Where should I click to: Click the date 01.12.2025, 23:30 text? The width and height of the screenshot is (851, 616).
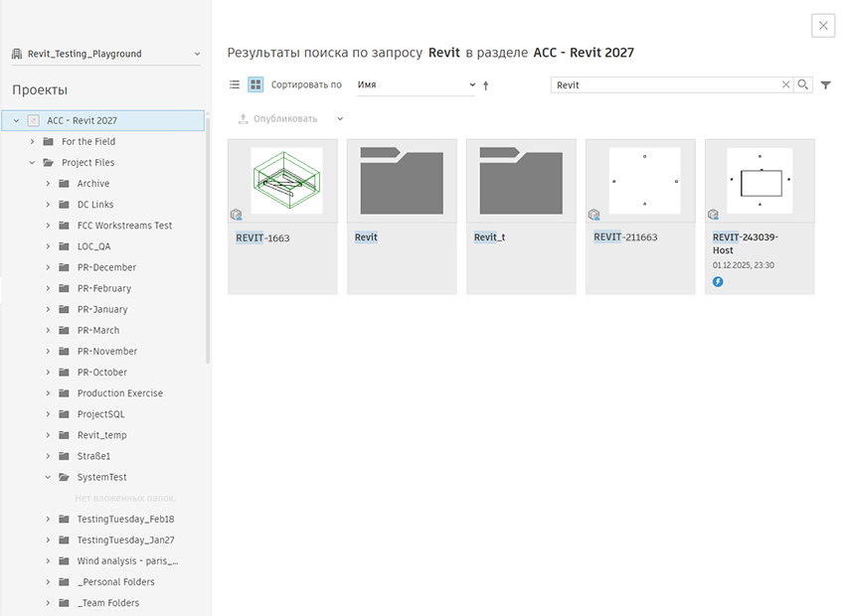coord(743,265)
